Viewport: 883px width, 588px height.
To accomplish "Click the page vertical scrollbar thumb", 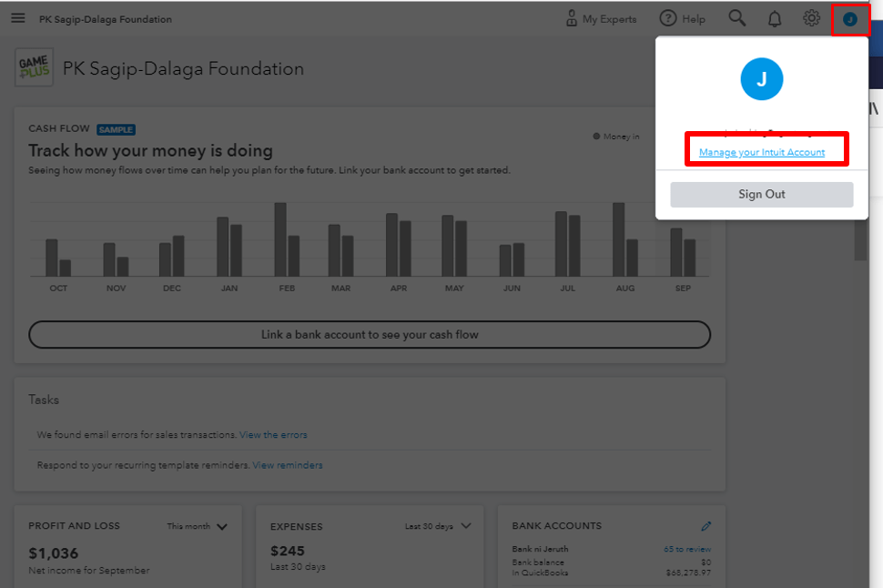I will click(x=860, y=240).
